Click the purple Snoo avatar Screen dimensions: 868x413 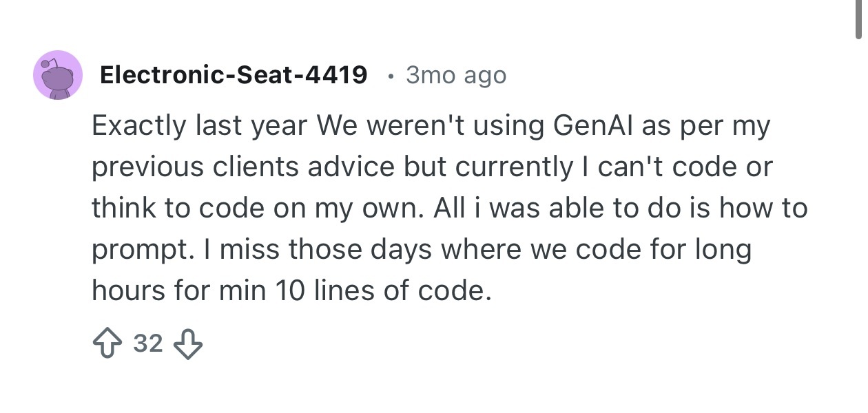(59, 75)
